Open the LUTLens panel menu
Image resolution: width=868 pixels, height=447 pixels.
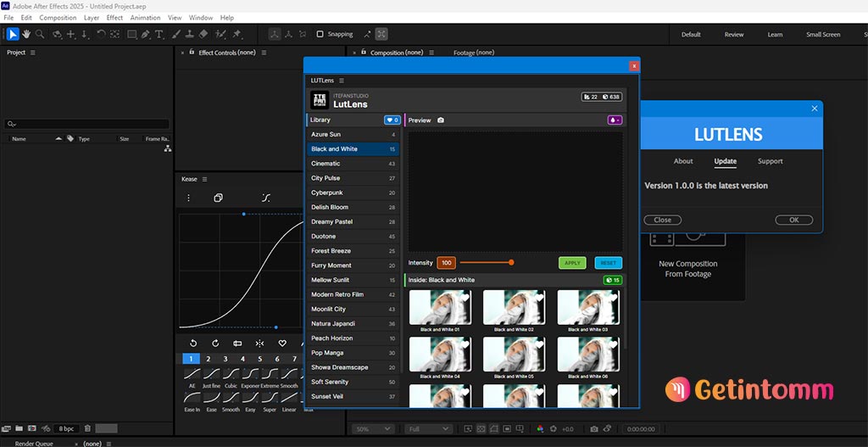coord(342,81)
